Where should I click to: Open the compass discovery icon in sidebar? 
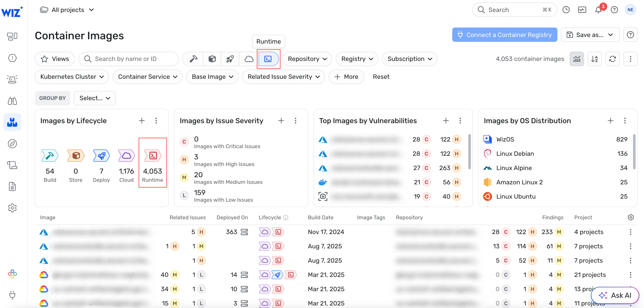click(x=12, y=144)
